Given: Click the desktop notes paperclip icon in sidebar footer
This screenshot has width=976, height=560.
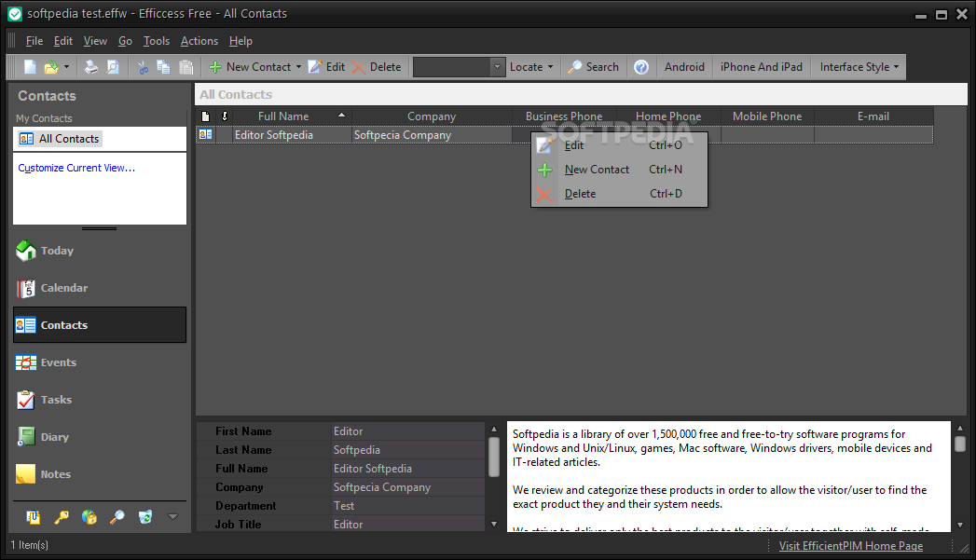Looking at the screenshot, I should click(33, 517).
